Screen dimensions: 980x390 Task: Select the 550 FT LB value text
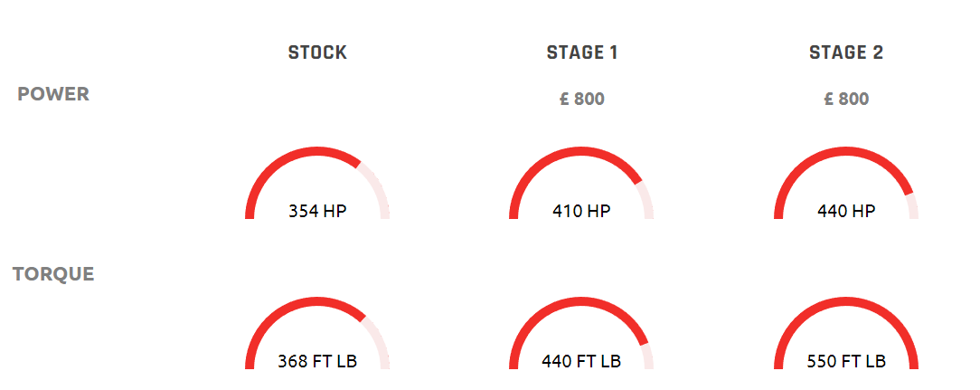pos(846,361)
